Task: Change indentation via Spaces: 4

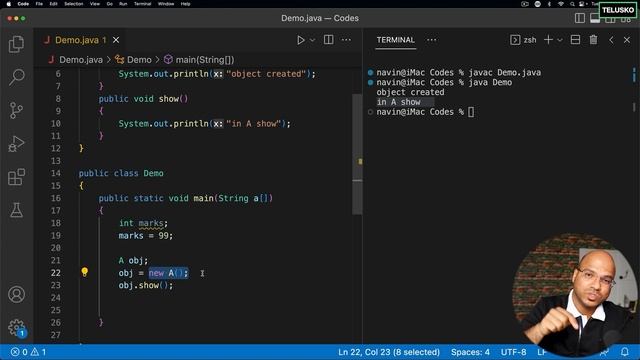Action: (x=470, y=352)
